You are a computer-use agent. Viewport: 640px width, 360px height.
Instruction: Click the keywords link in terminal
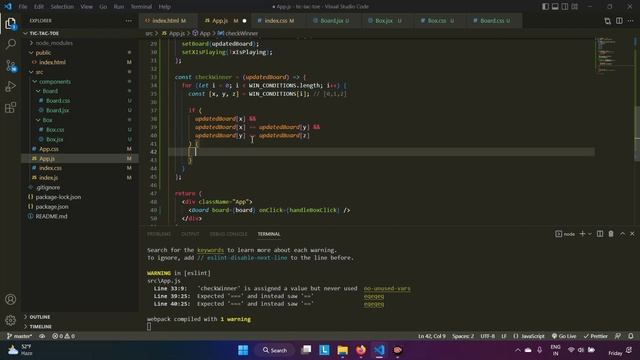point(211,250)
